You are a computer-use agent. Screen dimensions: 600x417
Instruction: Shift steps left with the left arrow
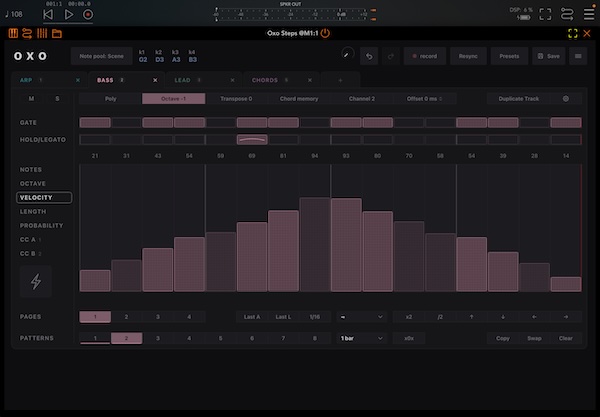pos(534,317)
